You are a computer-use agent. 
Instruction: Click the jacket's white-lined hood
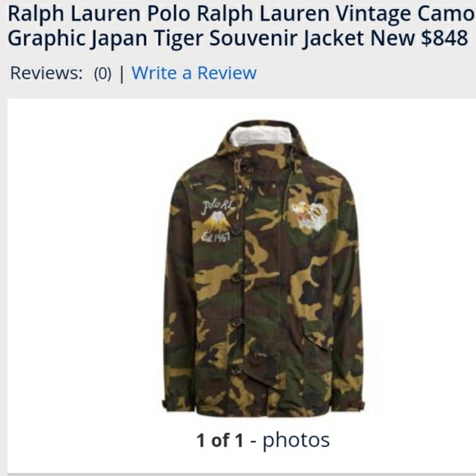[x=263, y=135]
